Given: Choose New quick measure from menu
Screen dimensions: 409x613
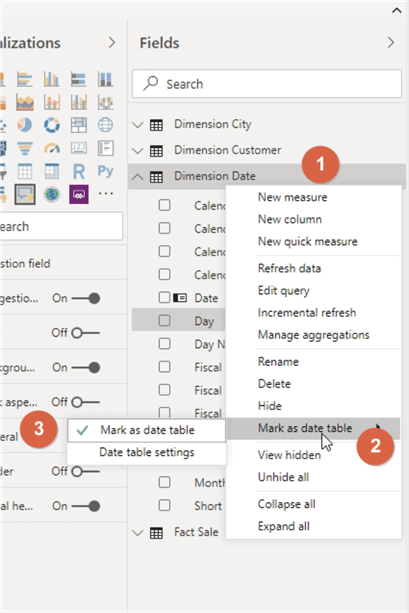Looking at the screenshot, I should pos(307,242).
